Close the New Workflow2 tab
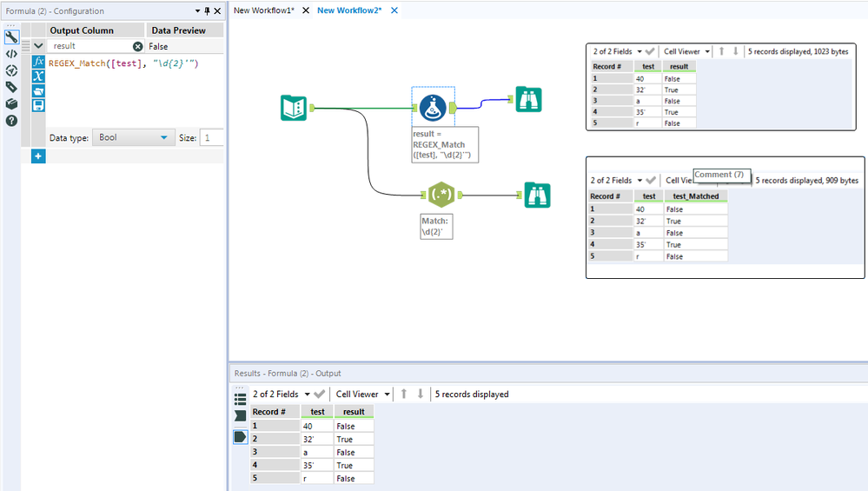Viewport: 868px width, 491px height. [394, 10]
